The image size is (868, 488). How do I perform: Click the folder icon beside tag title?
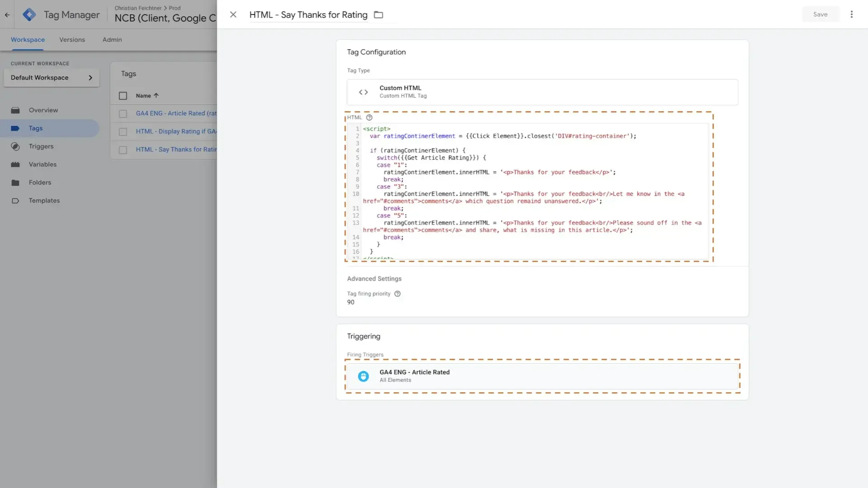378,15
